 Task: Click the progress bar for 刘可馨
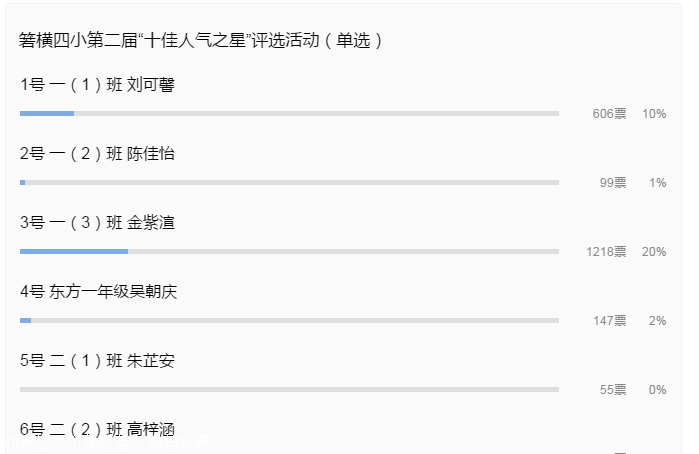click(289, 114)
